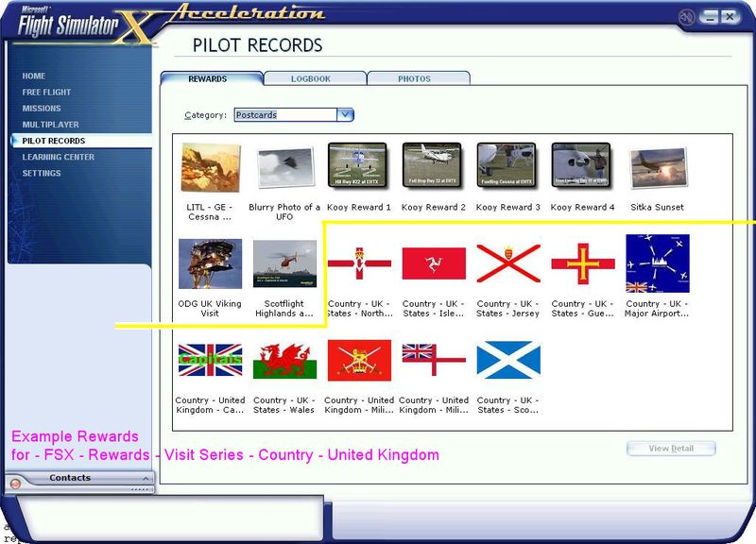The width and height of the screenshot is (756, 544).
Task: Select the UK Major Airports map reward
Action: pos(658,263)
